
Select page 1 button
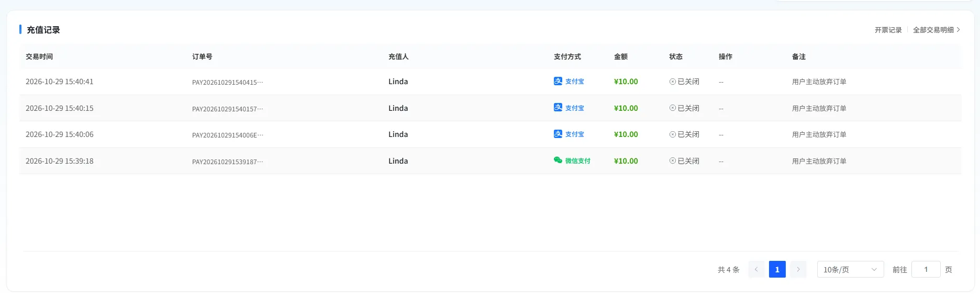tap(777, 269)
